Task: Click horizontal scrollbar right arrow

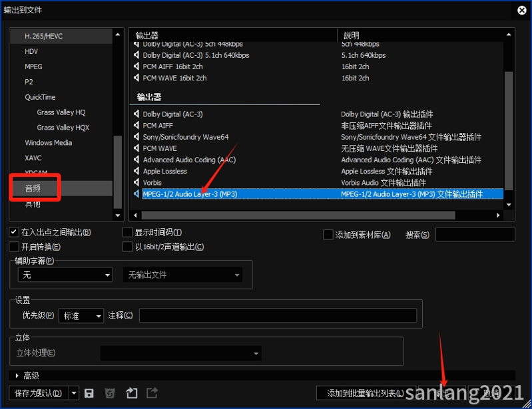Action: coord(498,215)
